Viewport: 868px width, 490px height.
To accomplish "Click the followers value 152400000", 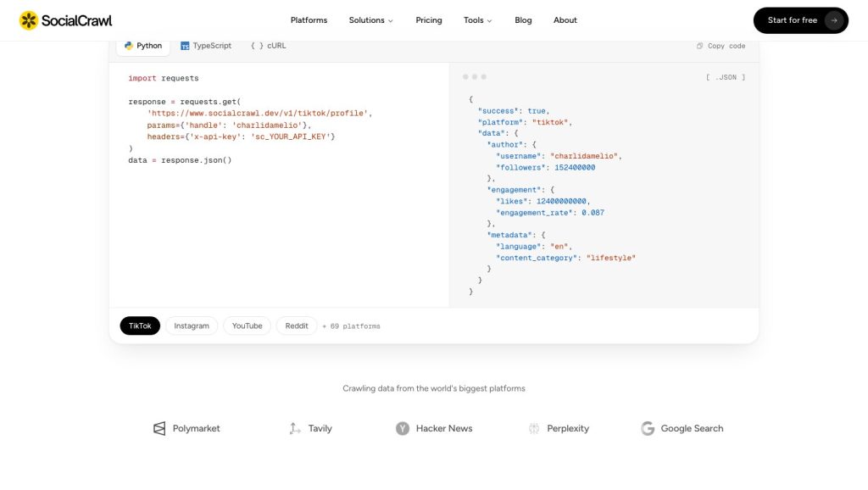I will point(575,168).
